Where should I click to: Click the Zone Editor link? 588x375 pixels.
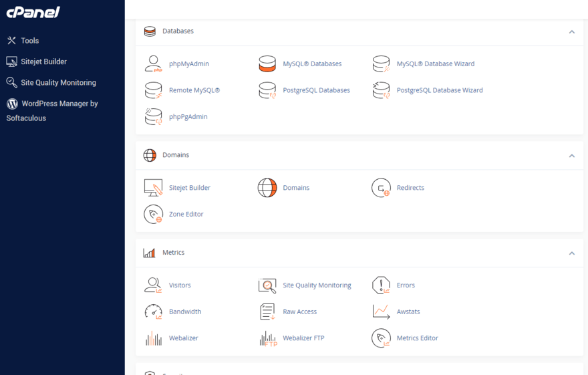(186, 214)
